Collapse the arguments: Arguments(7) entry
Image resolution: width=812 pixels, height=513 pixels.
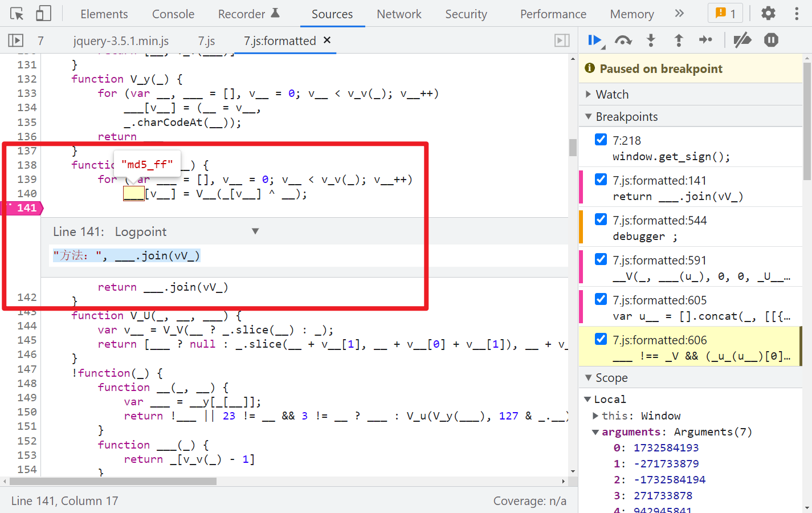595,432
